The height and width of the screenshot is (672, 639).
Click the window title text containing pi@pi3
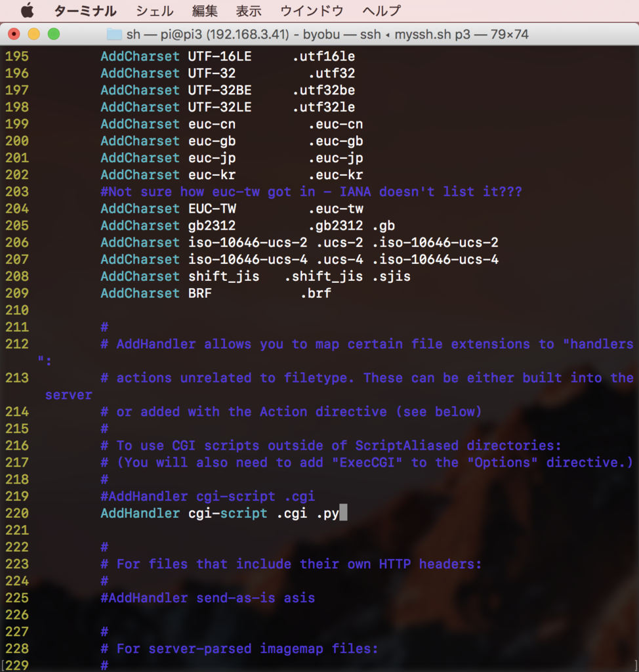327,34
